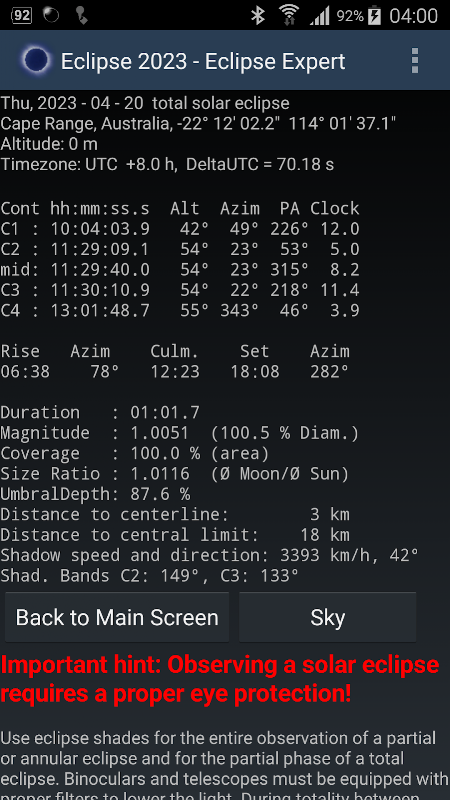Viewport: 450px width, 800px height.
Task: Open the three-dot overflow menu
Action: 415,61
